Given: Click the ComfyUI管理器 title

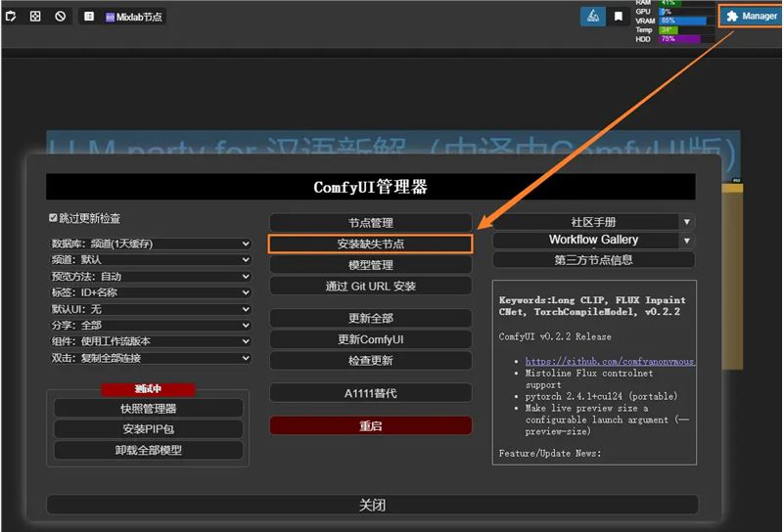Looking at the screenshot, I should pyautogui.click(x=371, y=187).
